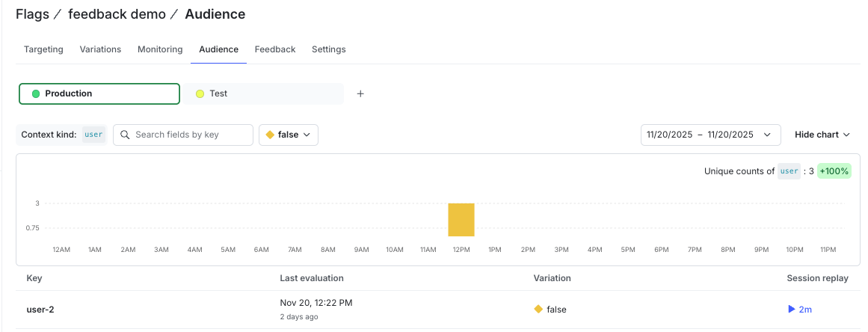This screenshot has width=868, height=332.
Task: Click the yellow Test status dot
Action: [200, 93]
